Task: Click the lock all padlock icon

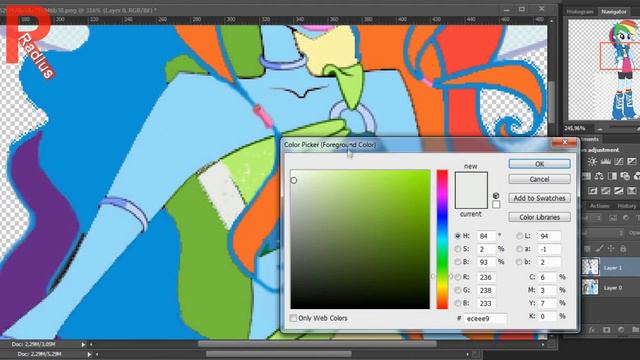Action: [623, 248]
